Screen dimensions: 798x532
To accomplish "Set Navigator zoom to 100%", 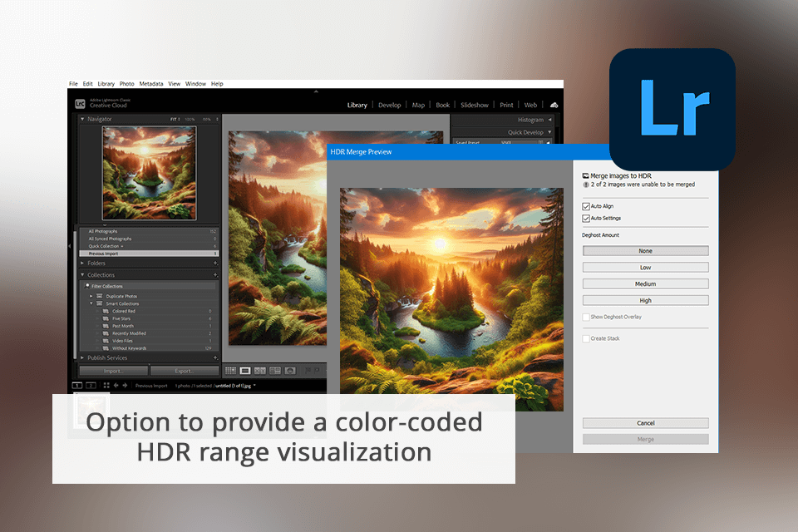I will pos(190,119).
